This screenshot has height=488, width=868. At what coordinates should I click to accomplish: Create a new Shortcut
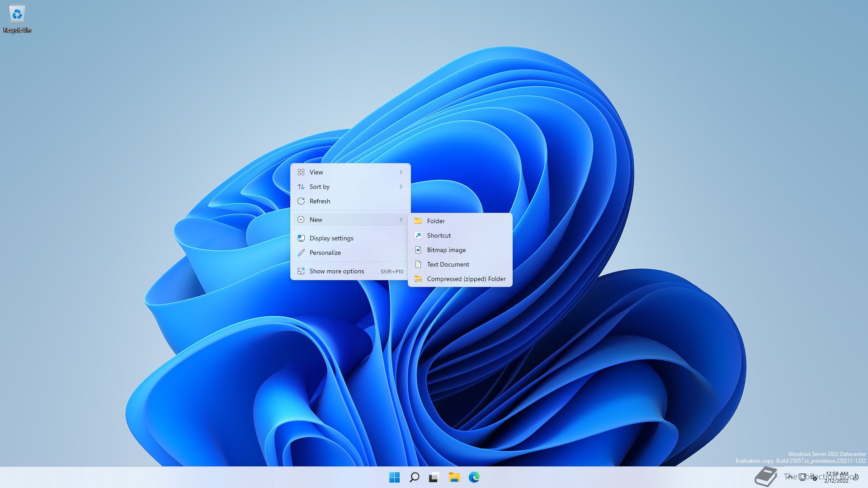click(x=460, y=235)
